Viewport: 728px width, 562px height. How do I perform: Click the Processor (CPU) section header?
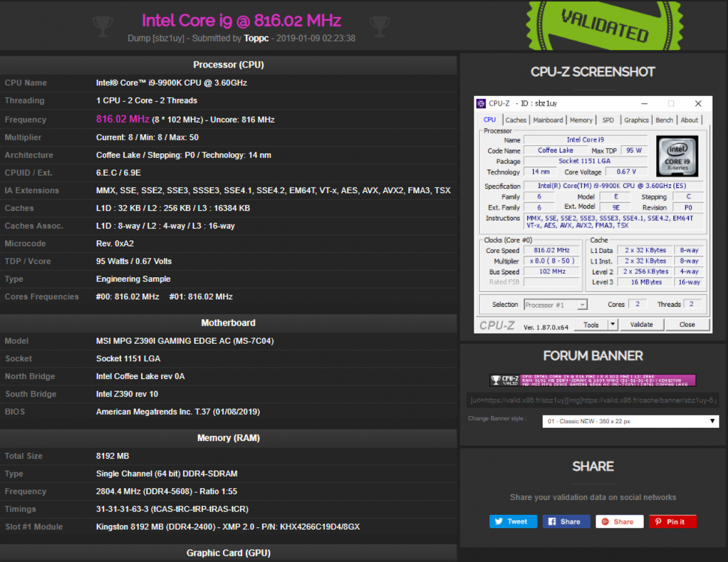tap(228, 65)
